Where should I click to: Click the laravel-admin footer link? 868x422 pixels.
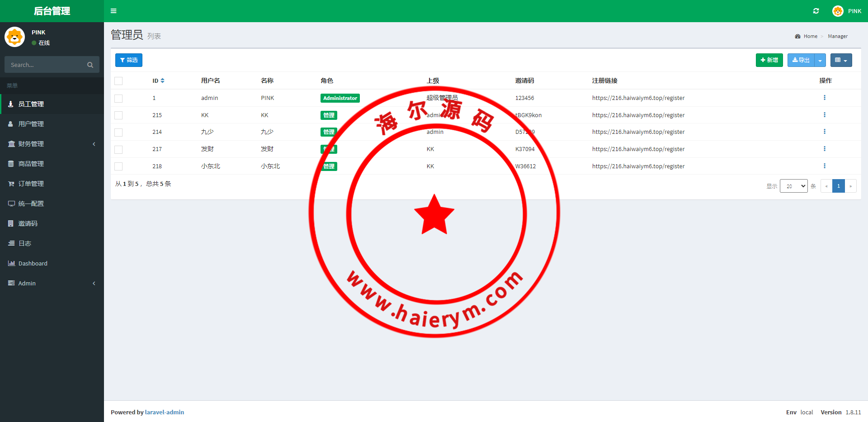point(165,412)
